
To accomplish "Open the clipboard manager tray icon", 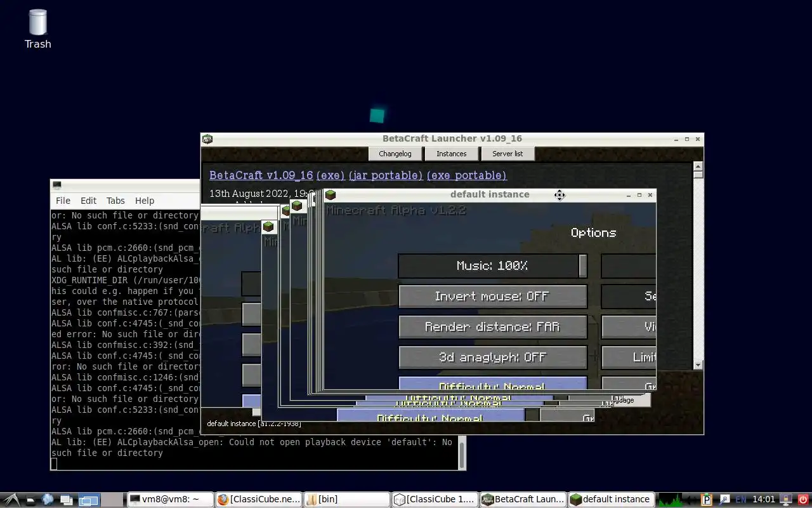I will pyautogui.click(x=706, y=500).
